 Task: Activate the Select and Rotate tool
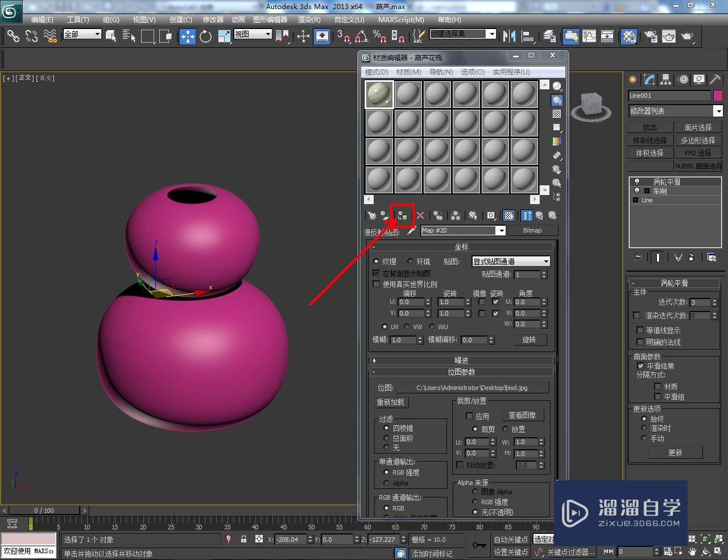[x=205, y=36]
